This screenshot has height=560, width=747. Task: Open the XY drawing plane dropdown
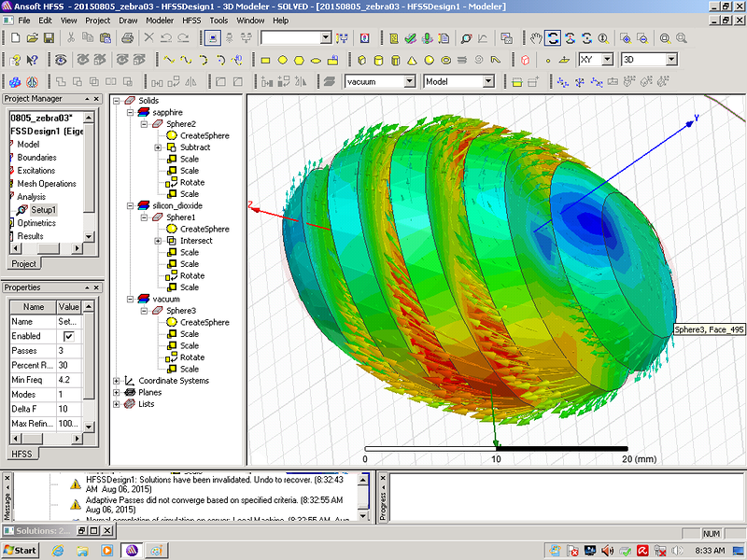[607, 60]
